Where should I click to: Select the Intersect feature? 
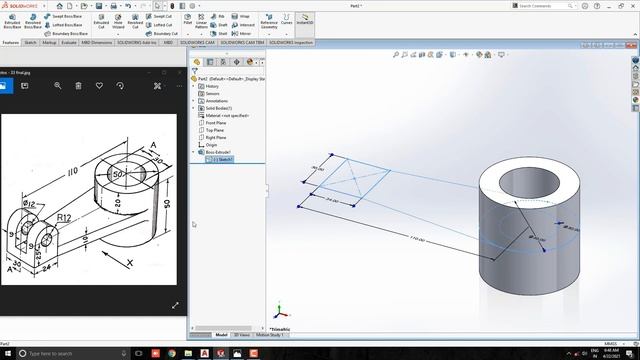[243, 25]
